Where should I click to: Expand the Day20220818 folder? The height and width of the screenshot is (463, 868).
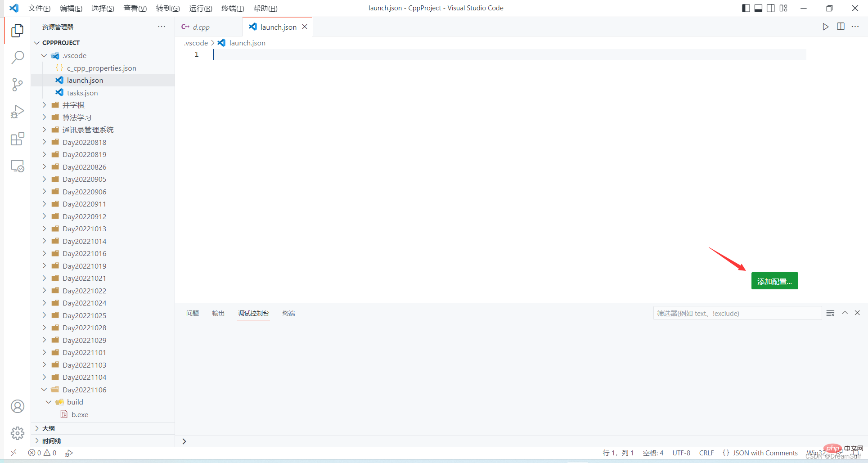(84, 142)
